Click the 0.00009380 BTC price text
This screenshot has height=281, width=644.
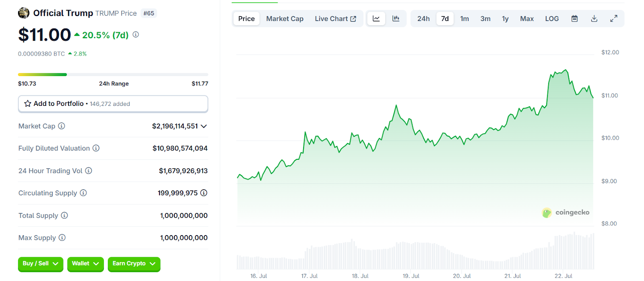(41, 54)
